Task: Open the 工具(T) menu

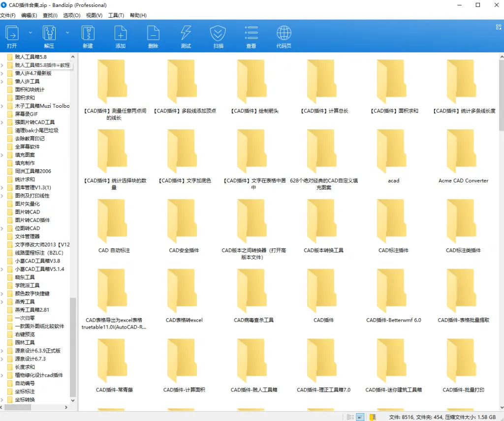Action: tap(116, 15)
